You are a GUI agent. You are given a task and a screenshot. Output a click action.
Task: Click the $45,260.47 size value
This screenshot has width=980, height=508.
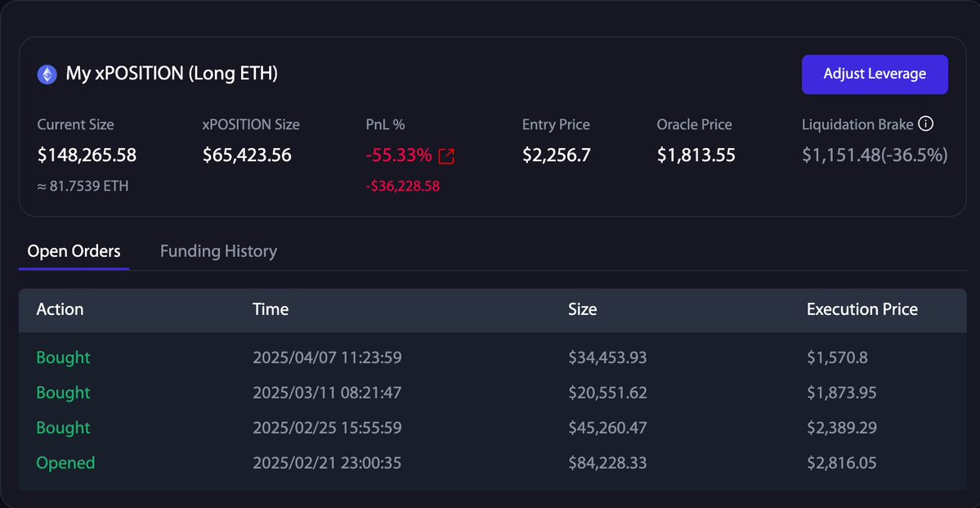click(x=607, y=428)
